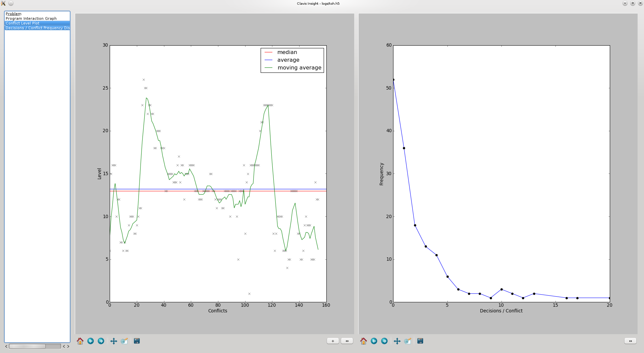Select Conflict Level Plot list entry

[22, 23]
